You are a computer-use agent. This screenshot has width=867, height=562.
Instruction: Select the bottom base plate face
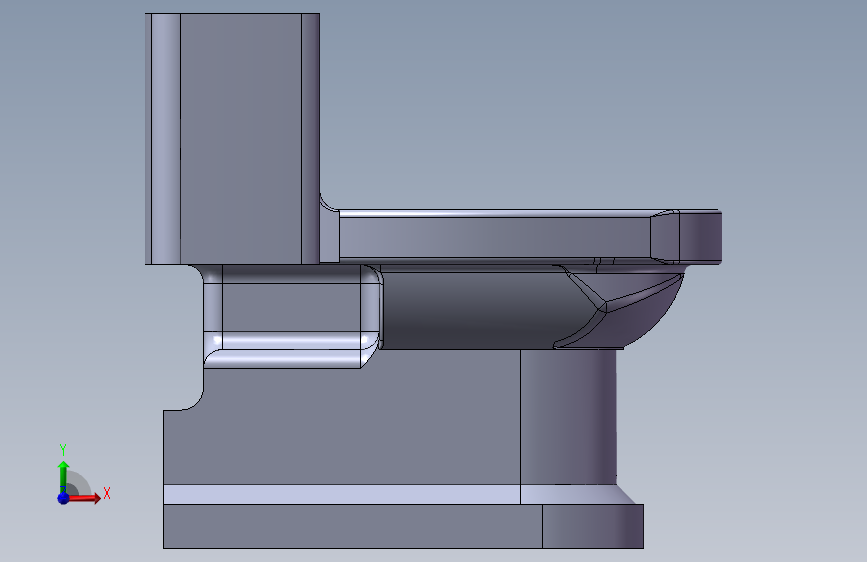352,526
